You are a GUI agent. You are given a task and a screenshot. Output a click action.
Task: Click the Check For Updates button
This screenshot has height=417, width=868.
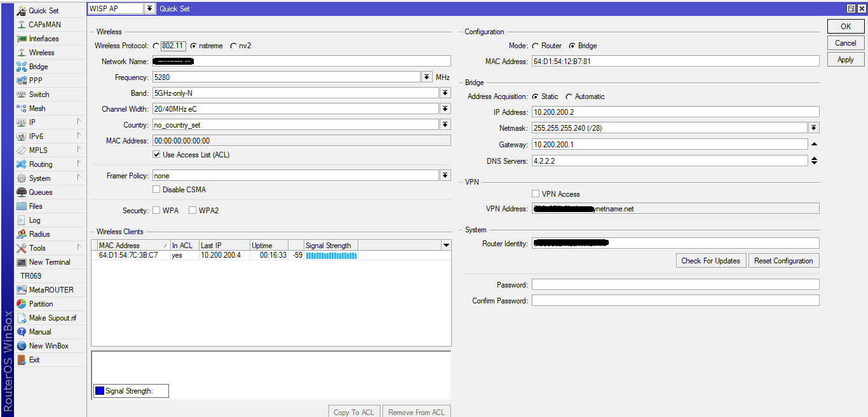pyautogui.click(x=710, y=260)
